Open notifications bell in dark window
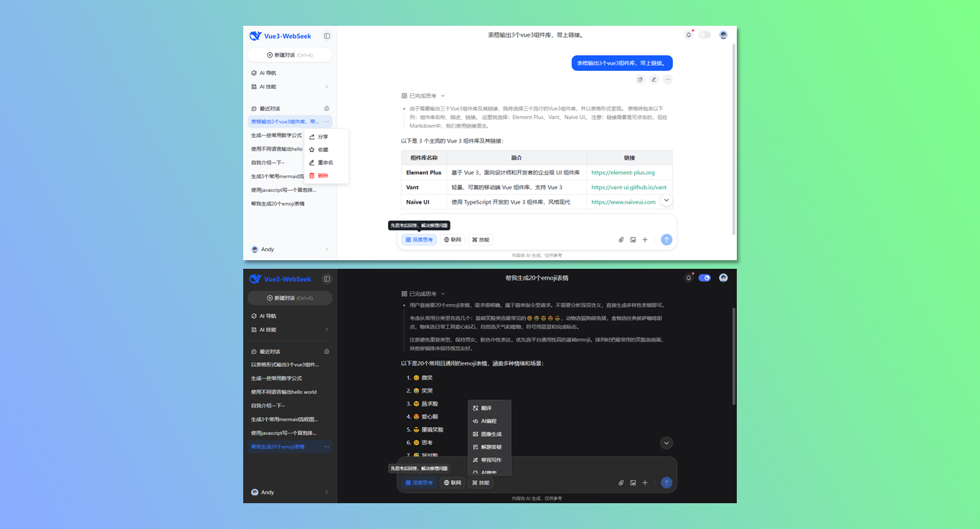 click(x=689, y=277)
